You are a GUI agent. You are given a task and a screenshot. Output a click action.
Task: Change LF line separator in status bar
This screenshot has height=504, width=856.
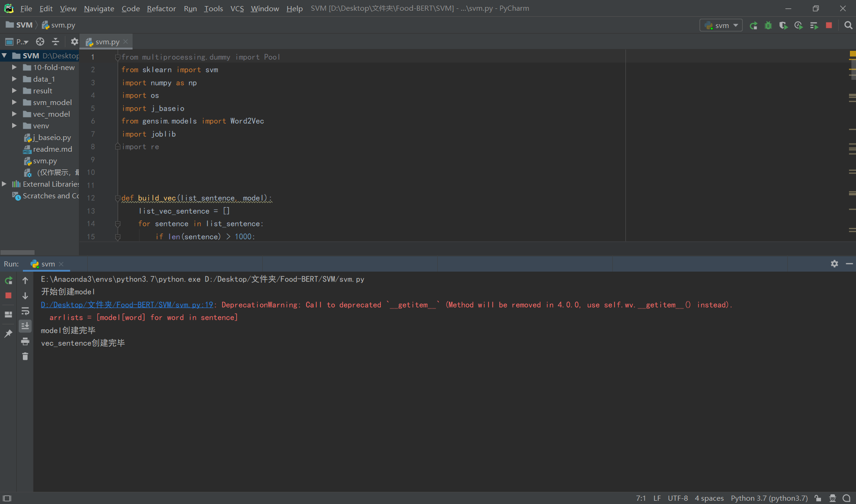tap(657, 498)
